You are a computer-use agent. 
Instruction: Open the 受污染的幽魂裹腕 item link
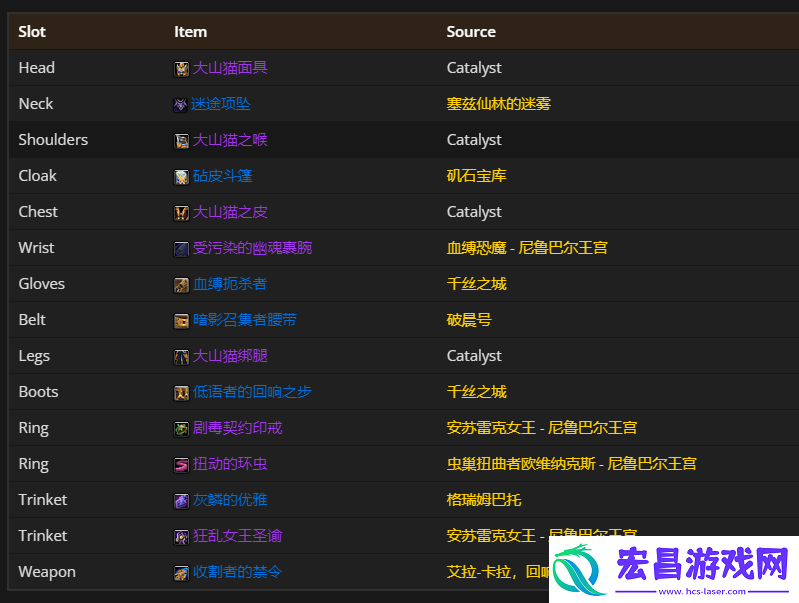pos(252,248)
